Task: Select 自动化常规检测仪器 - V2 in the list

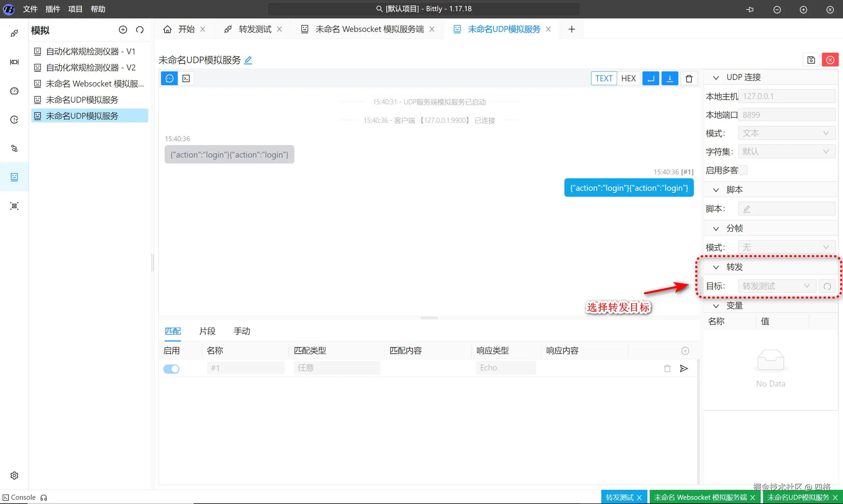Action: [91, 67]
